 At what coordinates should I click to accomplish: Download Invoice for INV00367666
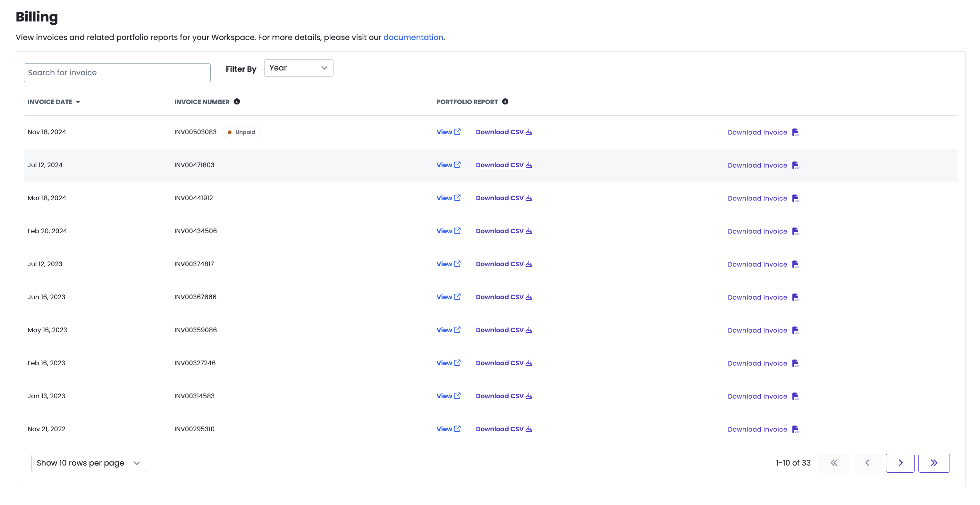(x=757, y=297)
